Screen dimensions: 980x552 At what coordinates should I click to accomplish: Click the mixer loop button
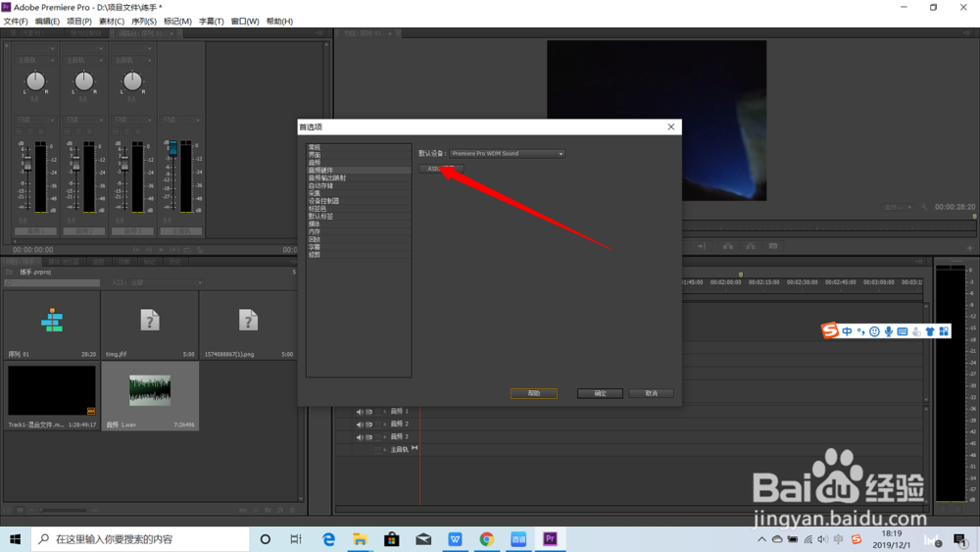click(x=187, y=249)
